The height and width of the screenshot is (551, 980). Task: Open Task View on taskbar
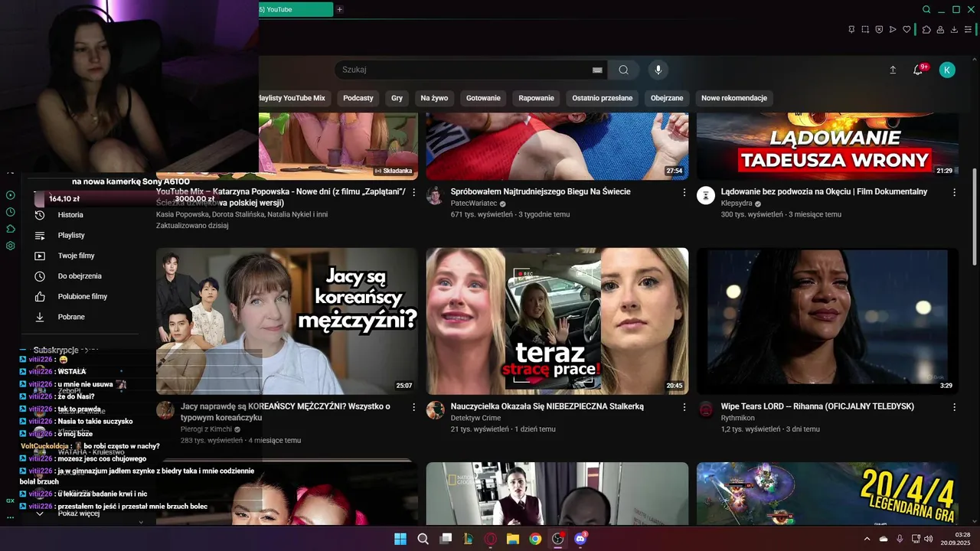[x=446, y=539]
